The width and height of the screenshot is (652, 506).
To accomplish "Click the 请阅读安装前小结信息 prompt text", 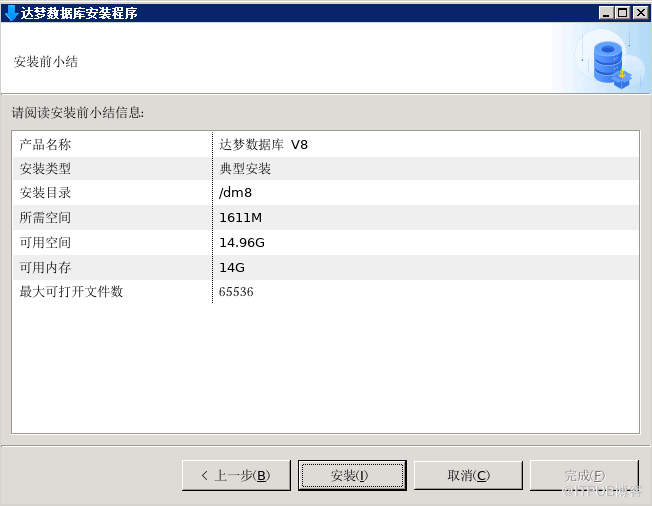I will [x=78, y=112].
